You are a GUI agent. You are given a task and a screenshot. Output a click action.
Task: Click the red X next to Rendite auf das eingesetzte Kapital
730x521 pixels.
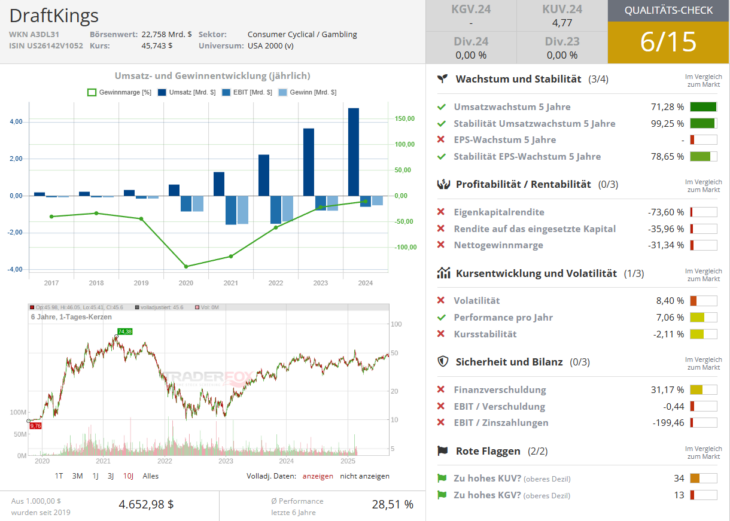(x=441, y=229)
